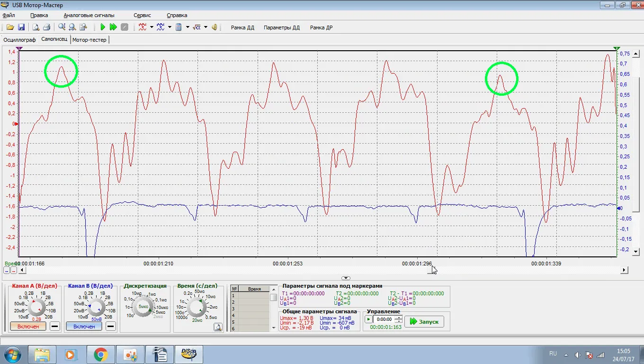Click the red waveform filter icon
This screenshot has height=364, width=644.
click(143, 27)
